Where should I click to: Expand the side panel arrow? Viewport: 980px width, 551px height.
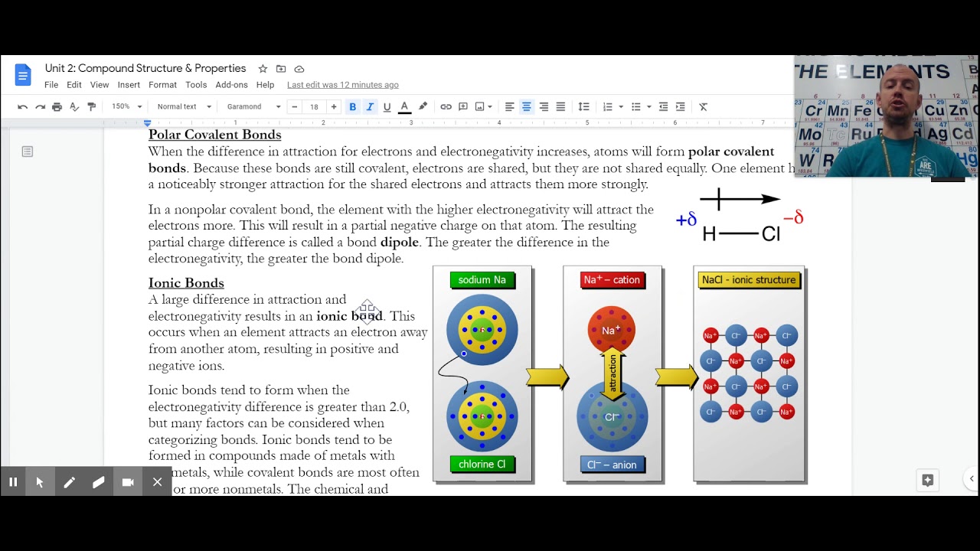971,479
